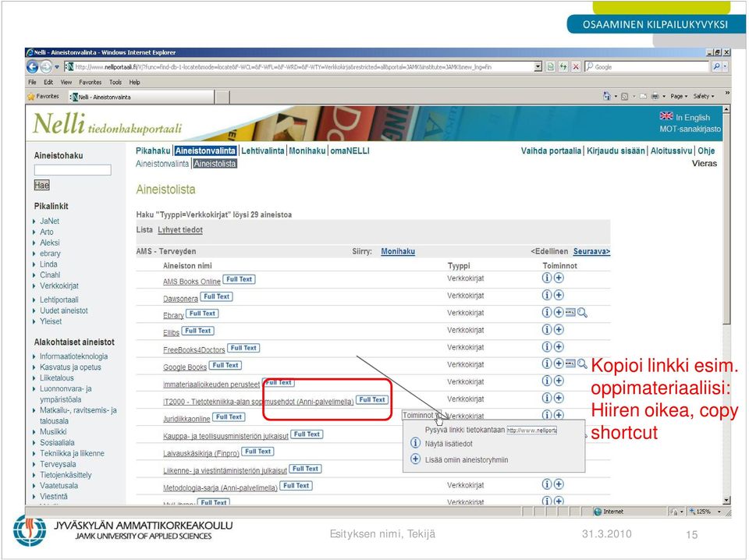This screenshot has height=560, width=749.
Task: Click the Kirjaudu sisään link
Action: click(616, 151)
